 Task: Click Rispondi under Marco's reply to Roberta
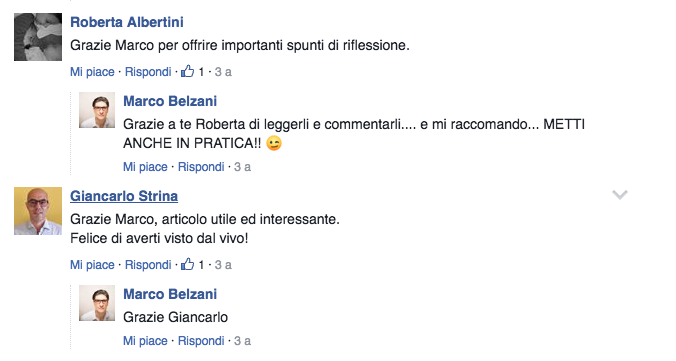(201, 167)
